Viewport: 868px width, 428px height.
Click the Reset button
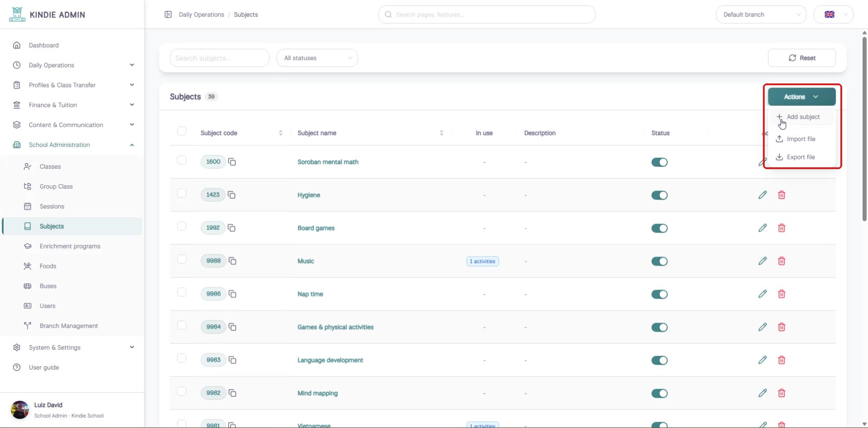pos(802,58)
